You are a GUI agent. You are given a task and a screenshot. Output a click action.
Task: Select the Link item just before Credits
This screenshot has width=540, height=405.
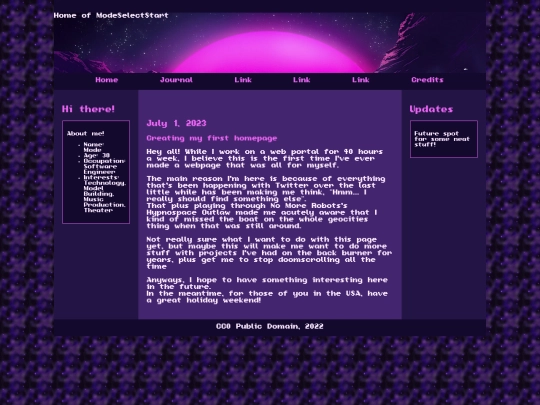coord(360,80)
